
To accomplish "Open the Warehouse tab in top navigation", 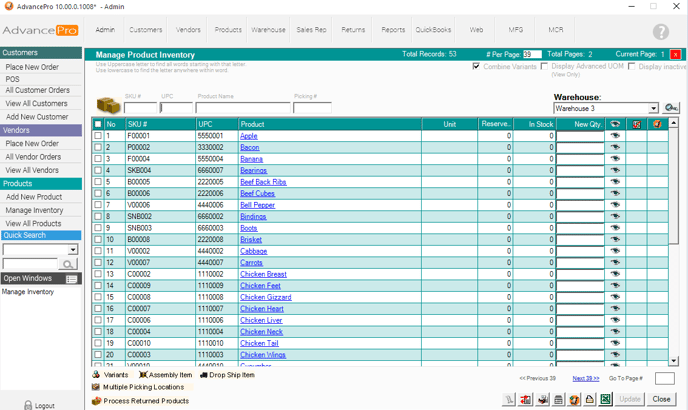I will pos(268,30).
